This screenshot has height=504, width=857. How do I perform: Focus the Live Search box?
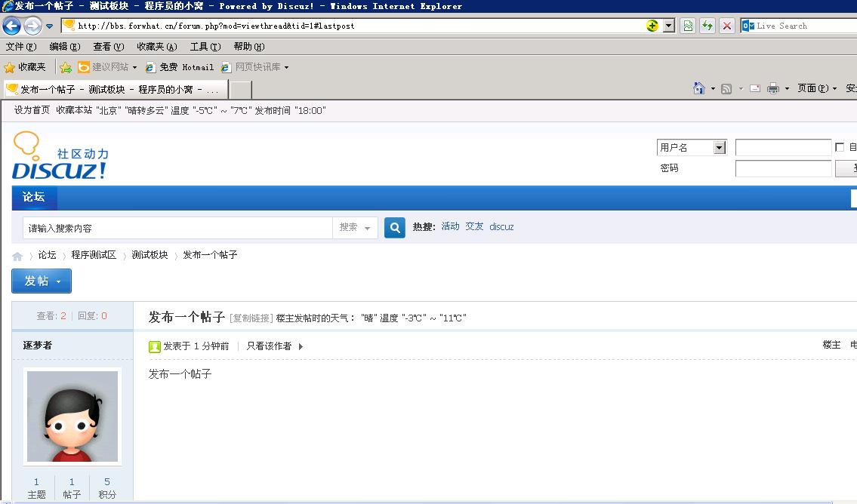tap(806, 26)
